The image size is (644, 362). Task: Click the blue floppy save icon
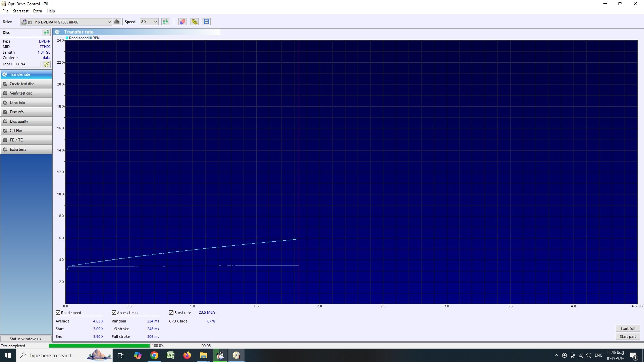pyautogui.click(x=207, y=22)
